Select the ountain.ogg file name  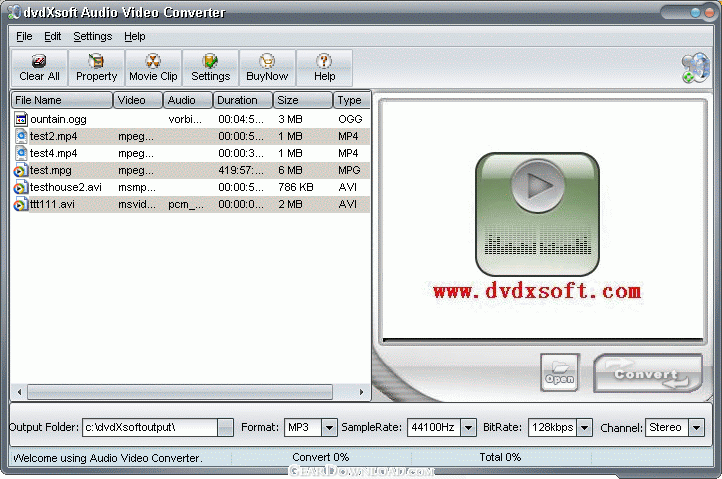(58, 119)
